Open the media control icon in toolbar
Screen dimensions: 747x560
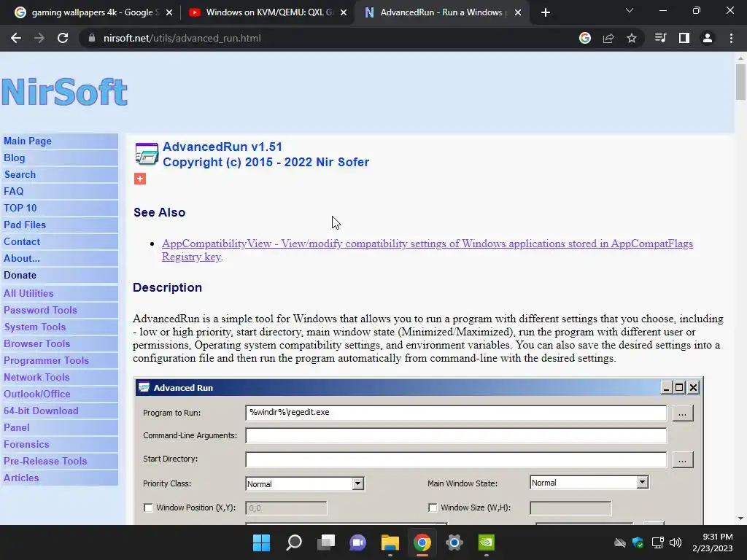click(x=660, y=38)
